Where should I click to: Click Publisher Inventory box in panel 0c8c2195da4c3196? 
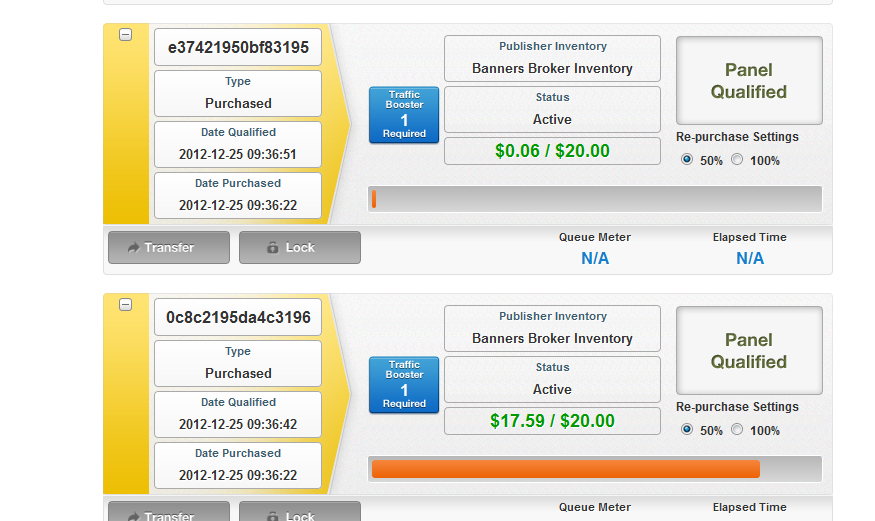pyautogui.click(x=552, y=329)
